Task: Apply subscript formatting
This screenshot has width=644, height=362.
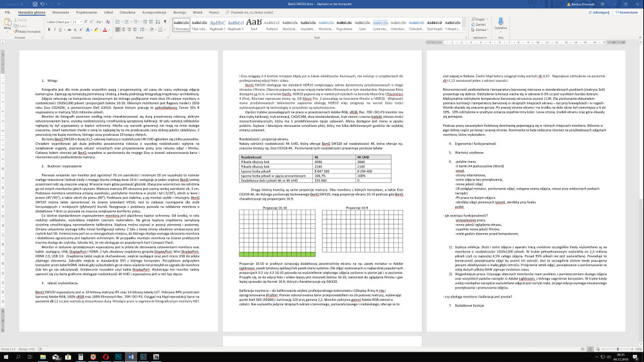Action: [75, 30]
